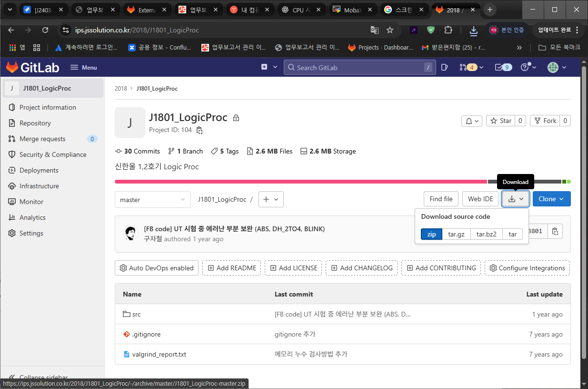Pick the tar.bz2 archive format
Image resolution: width=588 pixels, height=389 pixels.
point(486,234)
